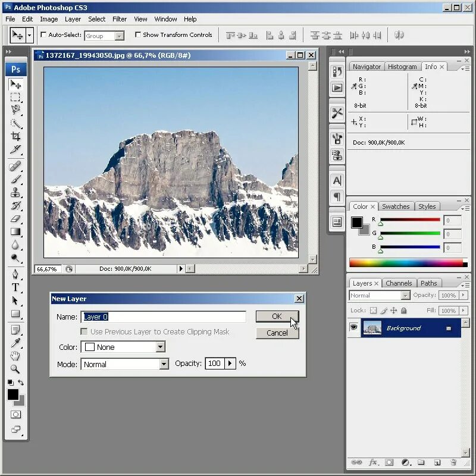Switch to the Histogram tab
Image resolution: width=476 pixels, height=476 pixels.
402,67
